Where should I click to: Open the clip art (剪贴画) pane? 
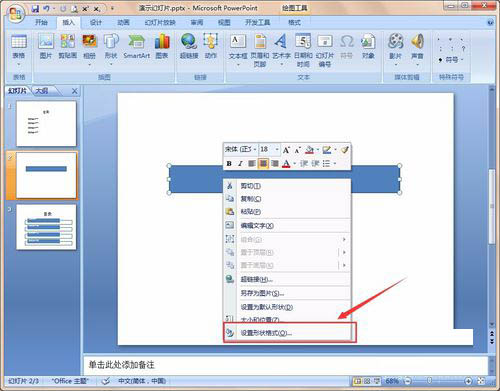click(x=68, y=47)
